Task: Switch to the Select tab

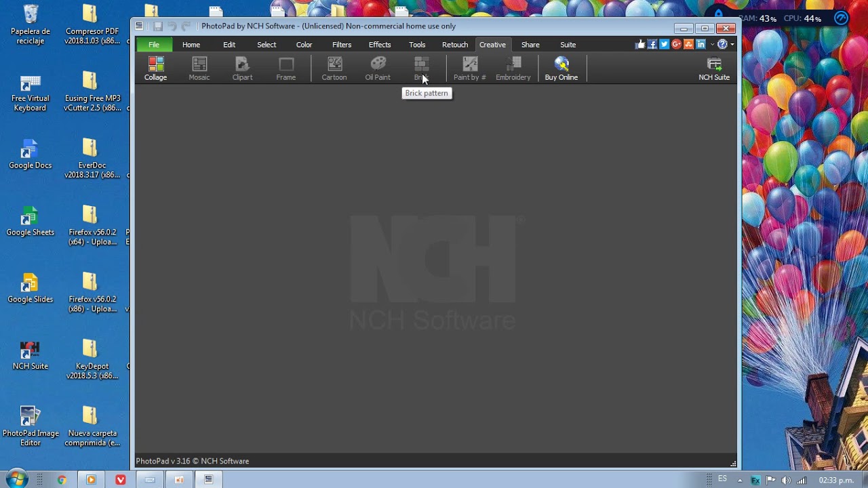Action: [x=267, y=45]
